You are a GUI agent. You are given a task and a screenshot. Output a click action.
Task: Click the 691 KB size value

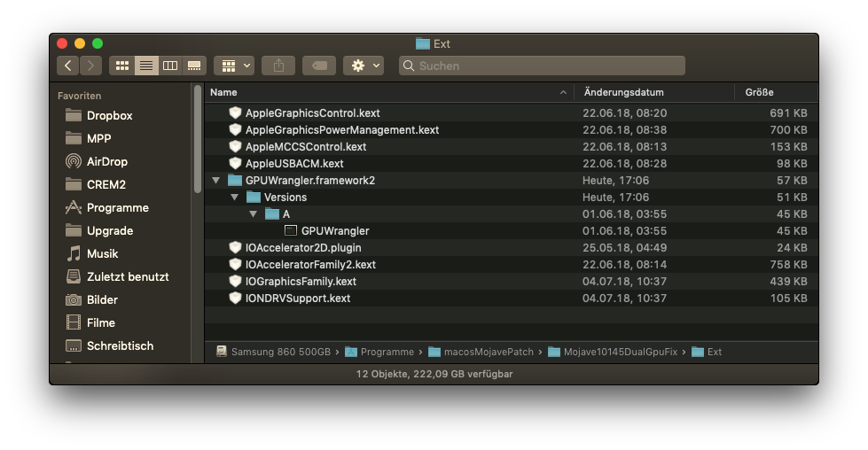[x=788, y=112]
